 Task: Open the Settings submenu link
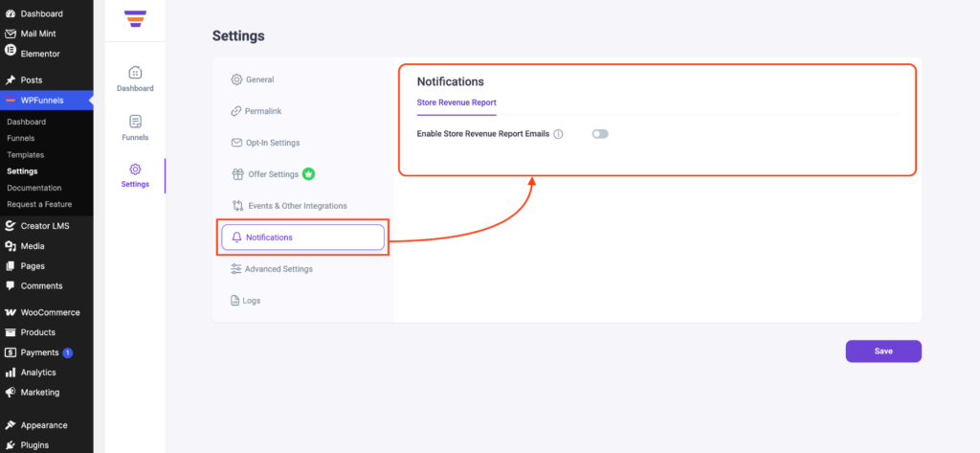(x=23, y=170)
